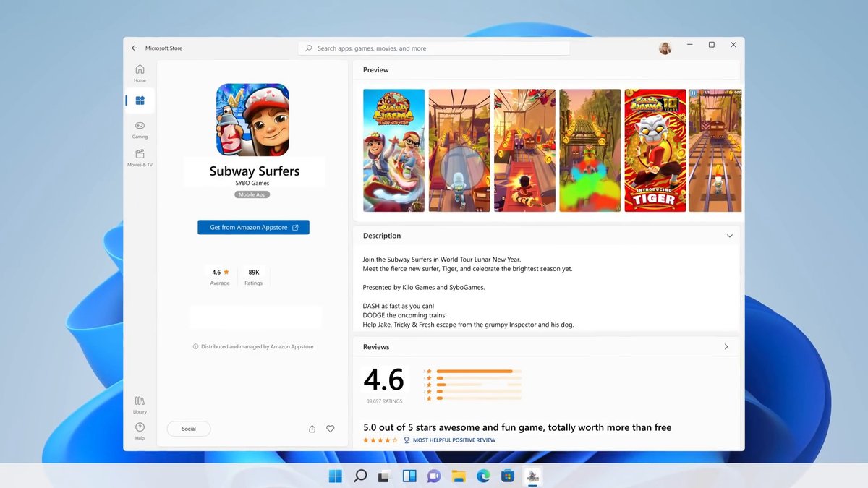This screenshot has height=488, width=868.
Task: Open Microsoft Edge from the taskbar
Action: 484,476
